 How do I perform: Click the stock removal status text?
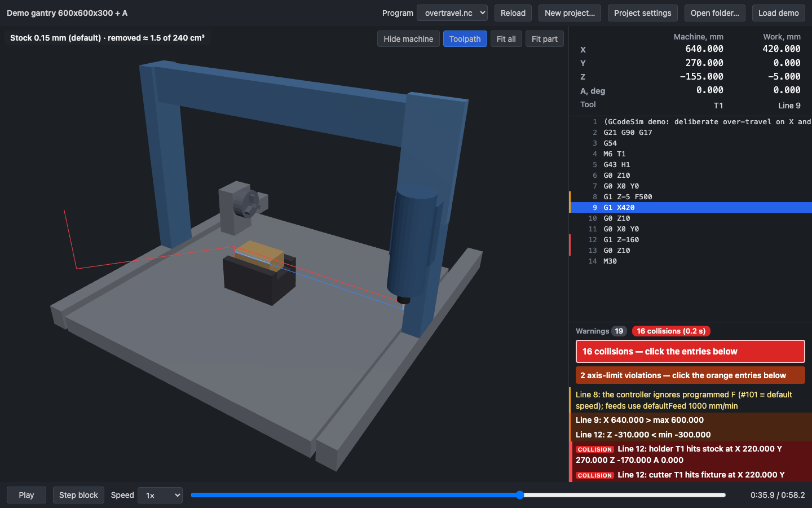(x=107, y=38)
